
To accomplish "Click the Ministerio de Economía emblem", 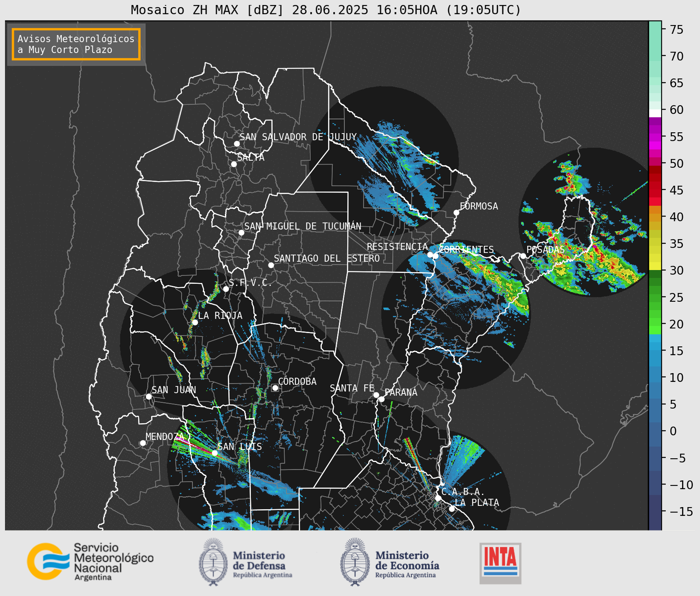I will tap(355, 562).
